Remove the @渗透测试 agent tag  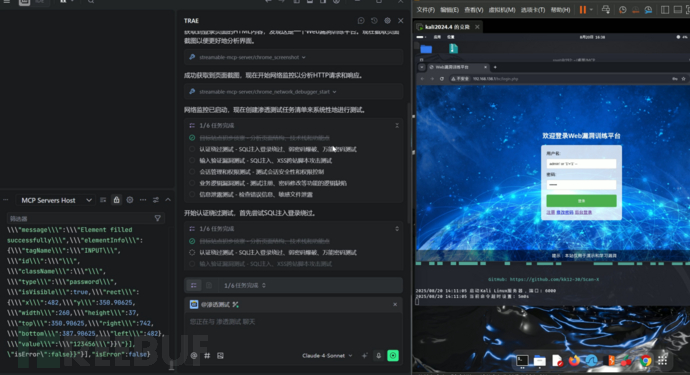coord(395,305)
